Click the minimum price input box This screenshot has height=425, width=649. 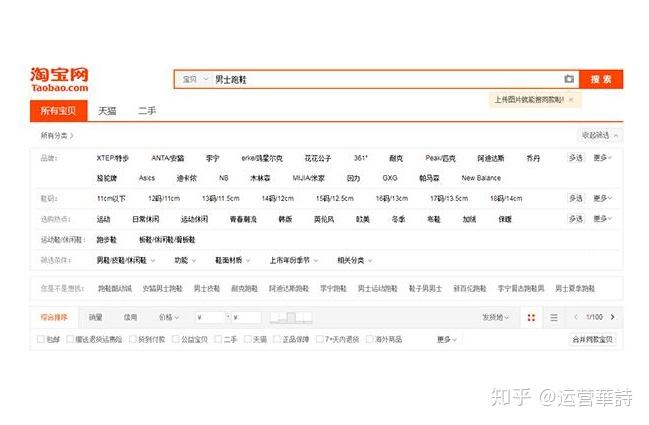point(211,317)
